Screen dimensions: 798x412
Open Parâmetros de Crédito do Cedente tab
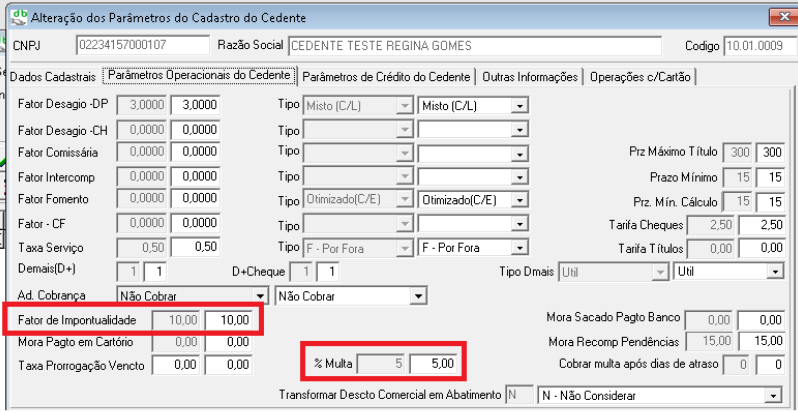point(388,76)
